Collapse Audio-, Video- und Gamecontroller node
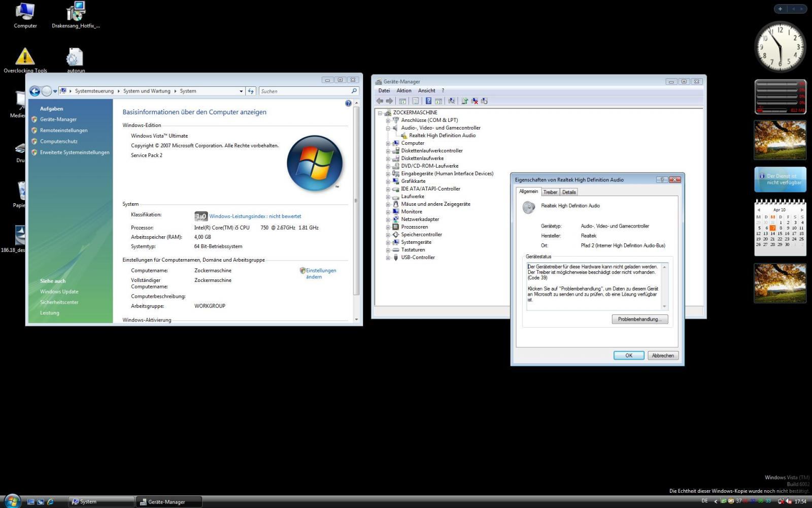 click(x=388, y=128)
